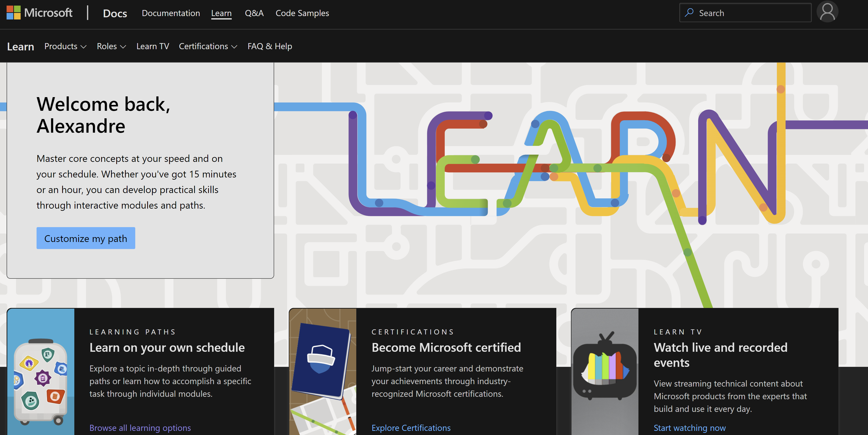Click the certification passport graphic

coord(322,364)
